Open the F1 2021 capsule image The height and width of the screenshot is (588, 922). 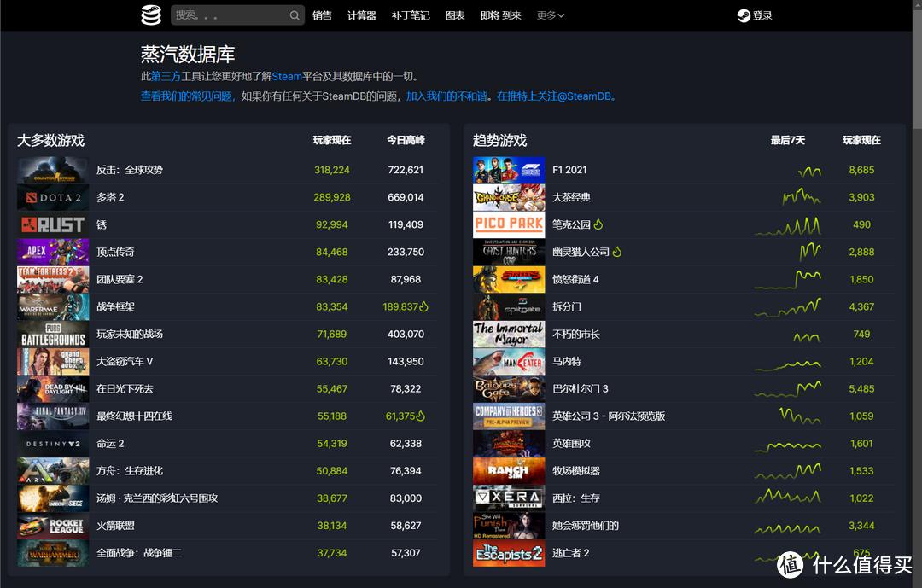509,169
